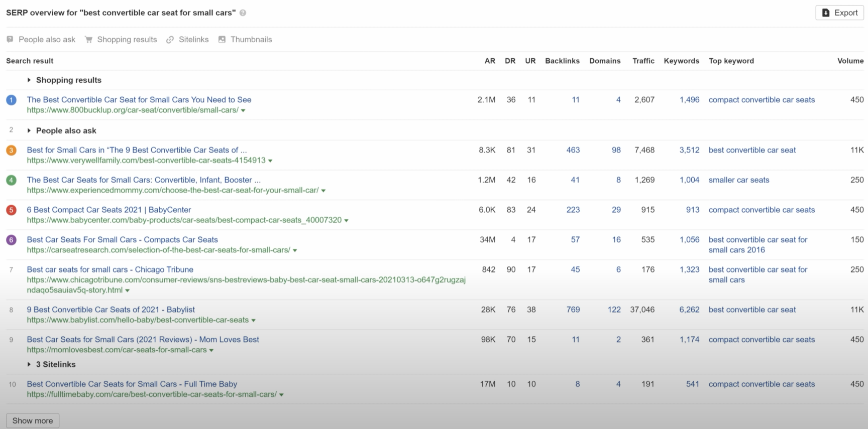Open Best for Small Cars verywellfamily result title

tap(137, 150)
